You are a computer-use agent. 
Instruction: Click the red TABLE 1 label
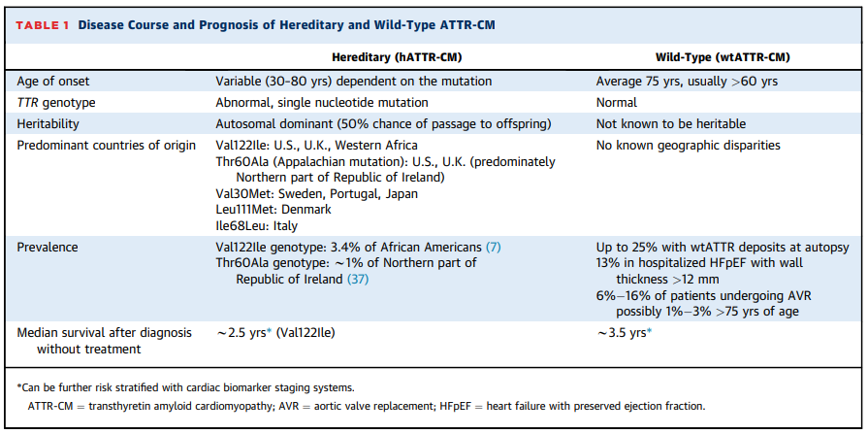42,24
